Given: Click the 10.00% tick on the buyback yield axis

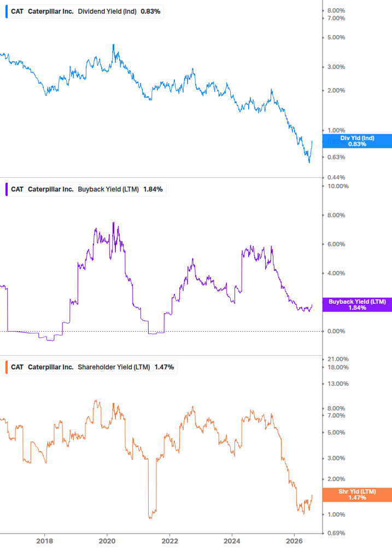Looking at the screenshot, I should point(338,186).
